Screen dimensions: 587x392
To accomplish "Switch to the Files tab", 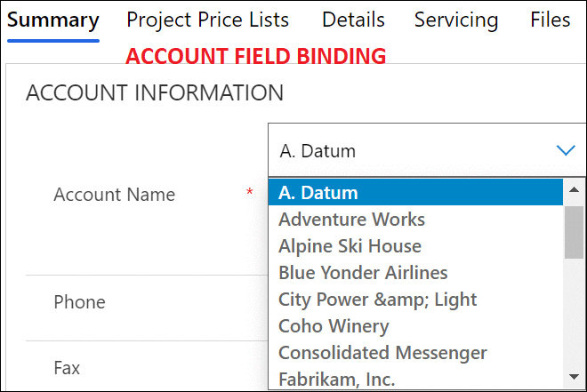I will [x=551, y=20].
